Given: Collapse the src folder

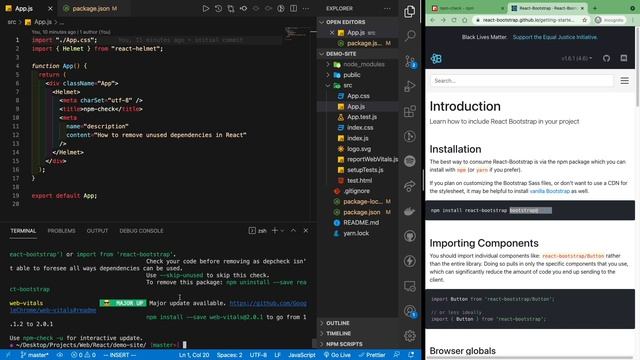Looking at the screenshot, I should point(327,86).
